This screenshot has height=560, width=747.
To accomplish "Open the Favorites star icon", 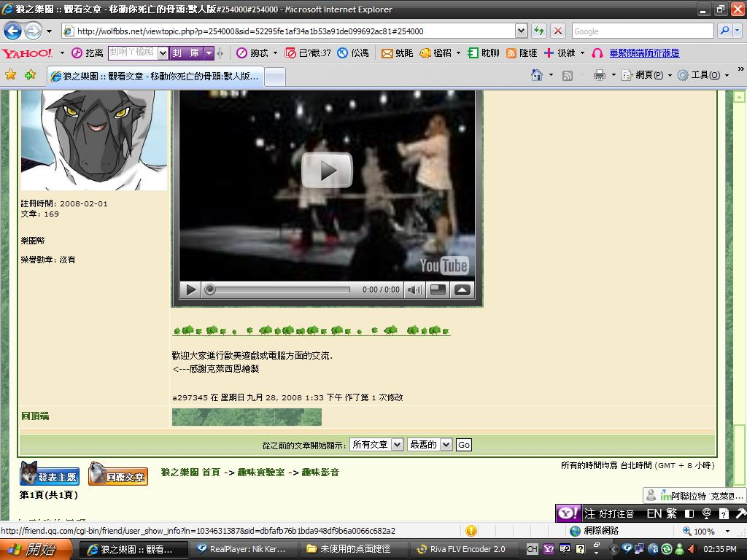I will [x=10, y=74].
